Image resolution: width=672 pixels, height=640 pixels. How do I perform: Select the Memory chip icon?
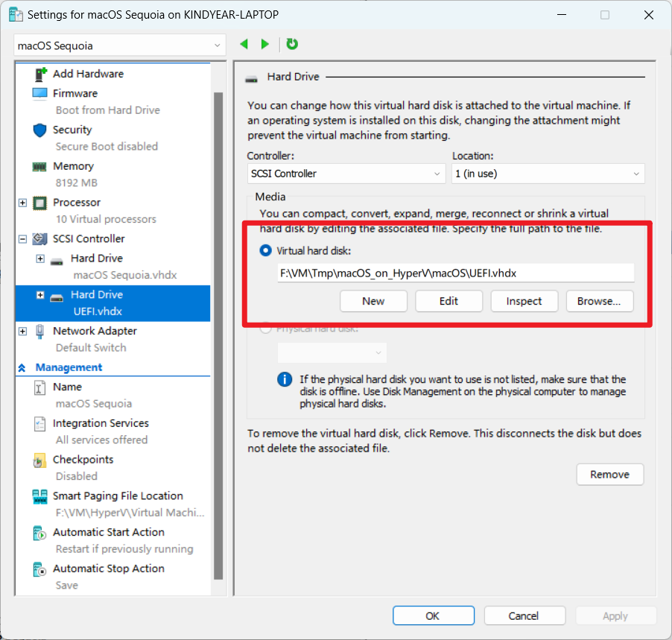[39, 166]
